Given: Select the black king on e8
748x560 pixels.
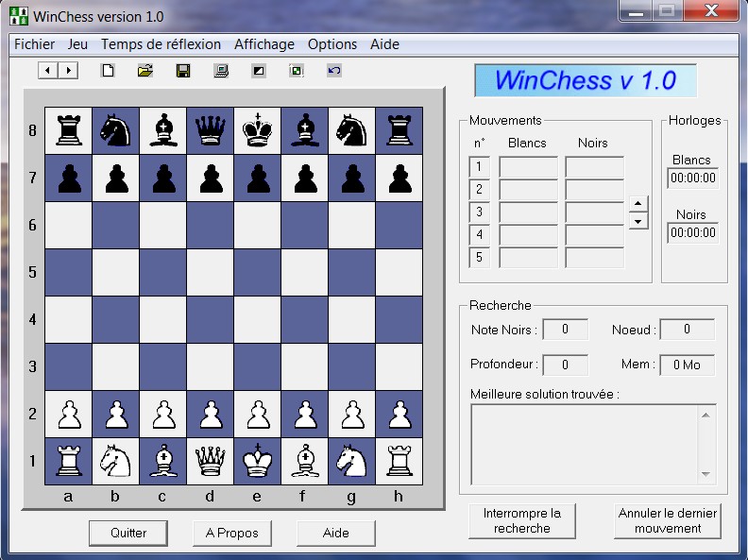Looking at the screenshot, I should click(258, 130).
